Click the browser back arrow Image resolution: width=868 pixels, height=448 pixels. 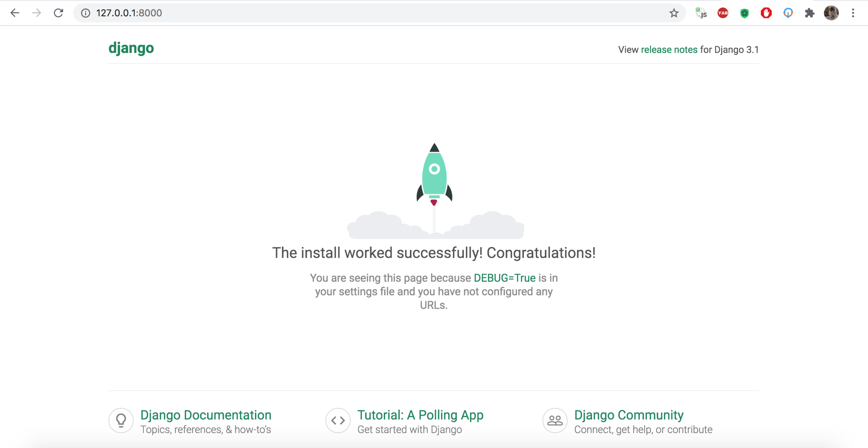click(x=15, y=13)
